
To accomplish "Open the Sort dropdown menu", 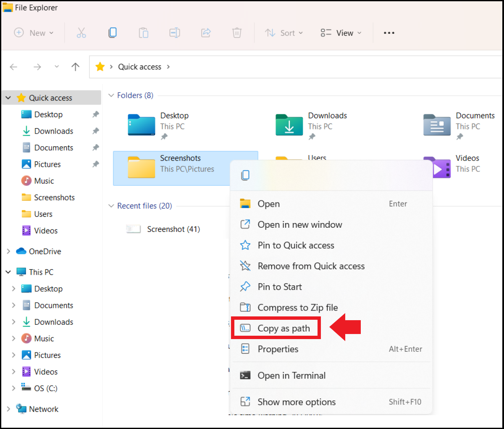I will (x=284, y=33).
